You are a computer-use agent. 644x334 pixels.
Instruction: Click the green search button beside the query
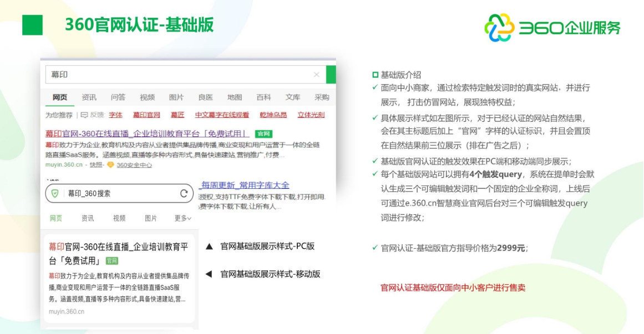tap(331, 75)
